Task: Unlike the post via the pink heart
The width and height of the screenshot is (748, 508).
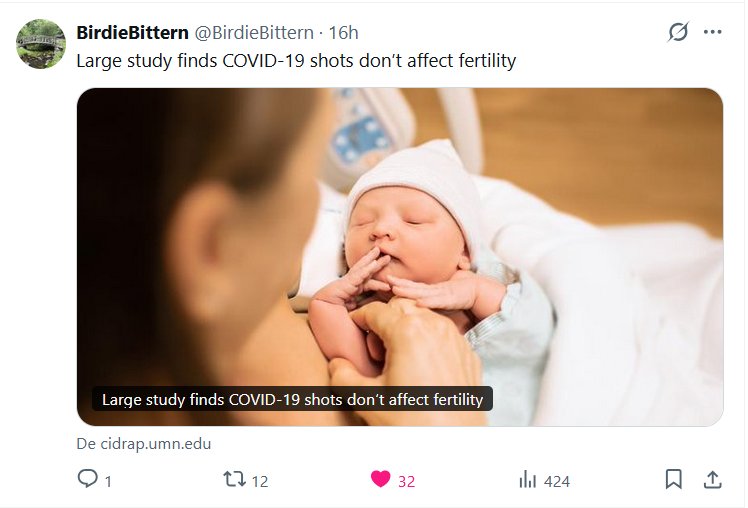Action: (x=380, y=480)
